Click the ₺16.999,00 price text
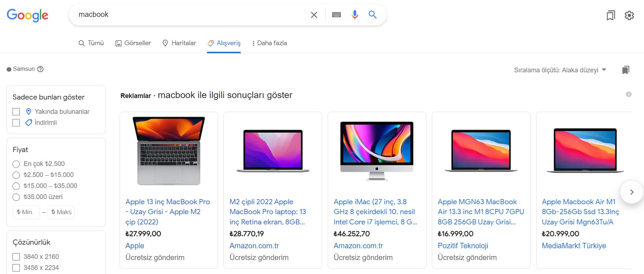The image size is (644, 274). coord(455,234)
